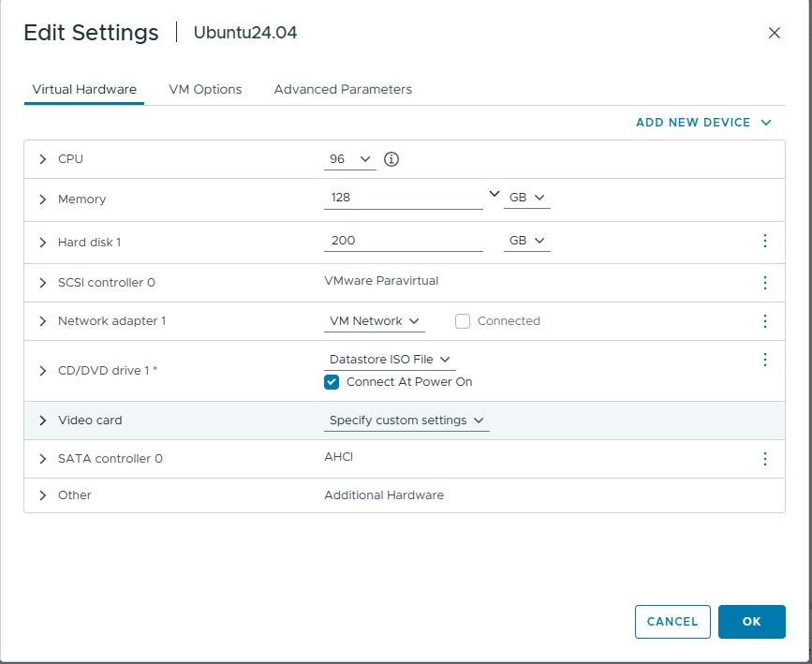Image resolution: width=812 pixels, height=664 pixels.
Task: Change Hard disk unit GB dropdown
Action: tap(526, 241)
